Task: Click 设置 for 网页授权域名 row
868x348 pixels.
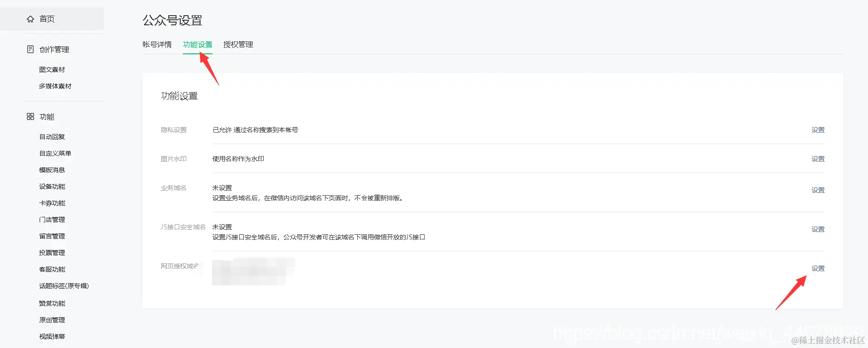Action: [x=818, y=268]
